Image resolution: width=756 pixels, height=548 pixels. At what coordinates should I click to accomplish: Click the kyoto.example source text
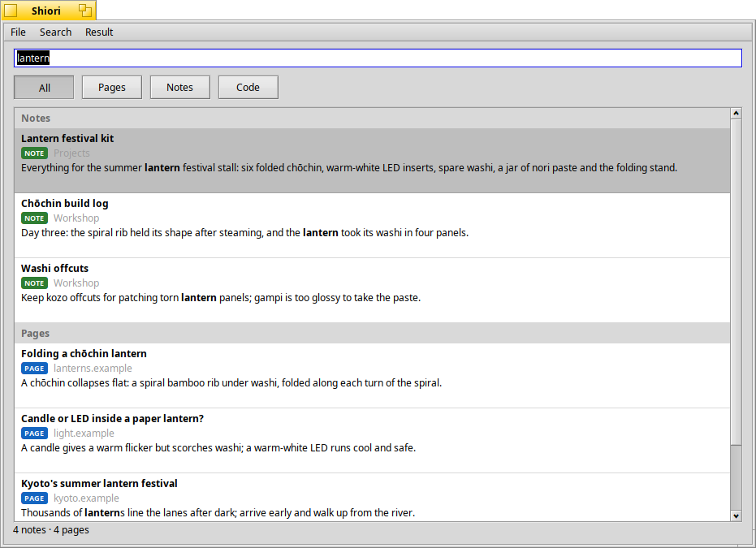click(x=86, y=498)
